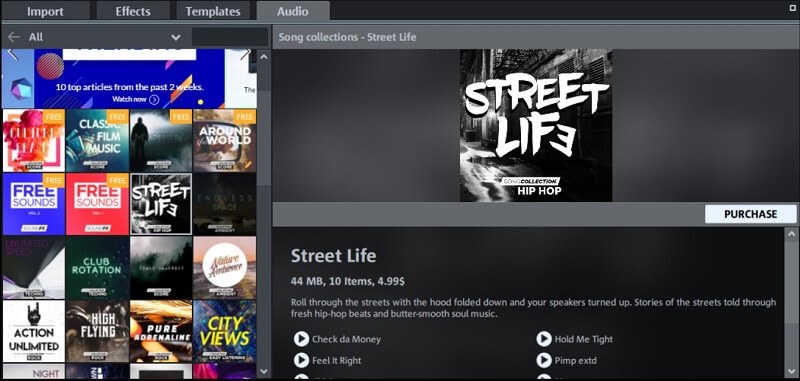800x381 pixels.
Task: Click the store list scroll up arrow
Action: (264, 57)
